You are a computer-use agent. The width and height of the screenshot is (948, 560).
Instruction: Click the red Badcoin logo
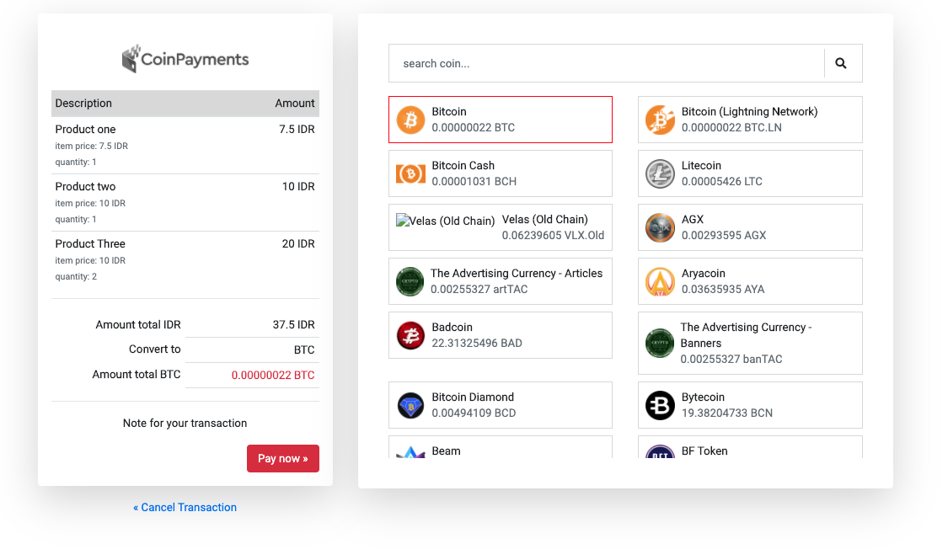click(x=411, y=335)
